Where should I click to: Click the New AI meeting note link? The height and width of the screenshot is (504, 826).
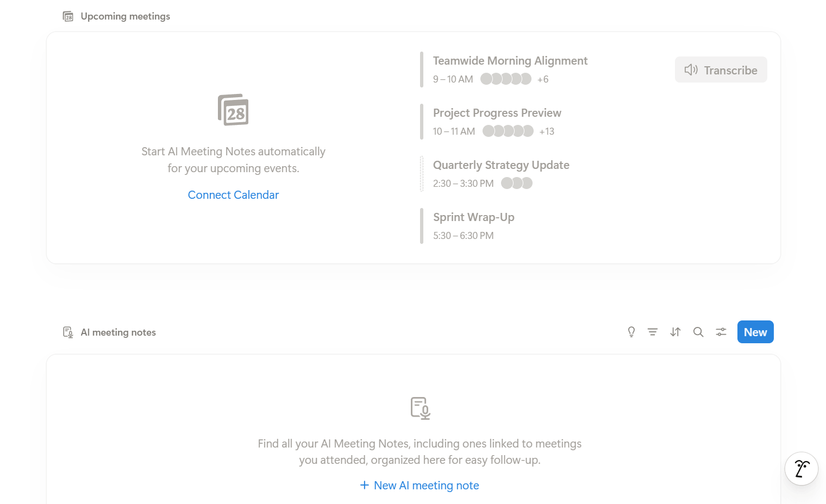point(420,486)
